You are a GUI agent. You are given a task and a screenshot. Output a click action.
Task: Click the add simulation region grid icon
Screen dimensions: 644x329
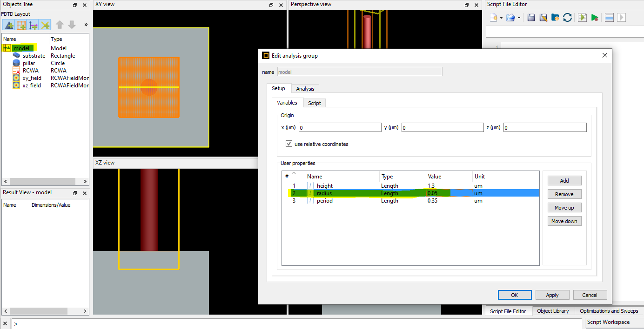[21, 25]
